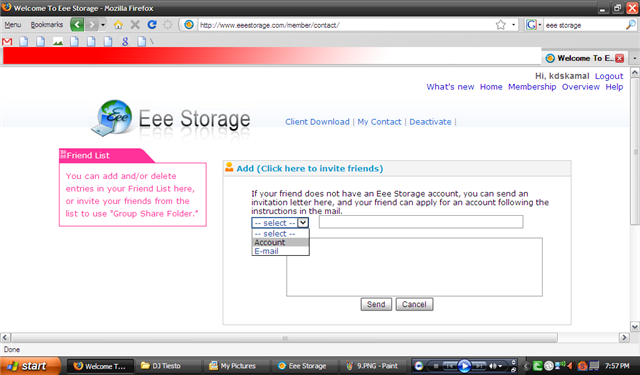Click the media player Play button

[x=464, y=366]
